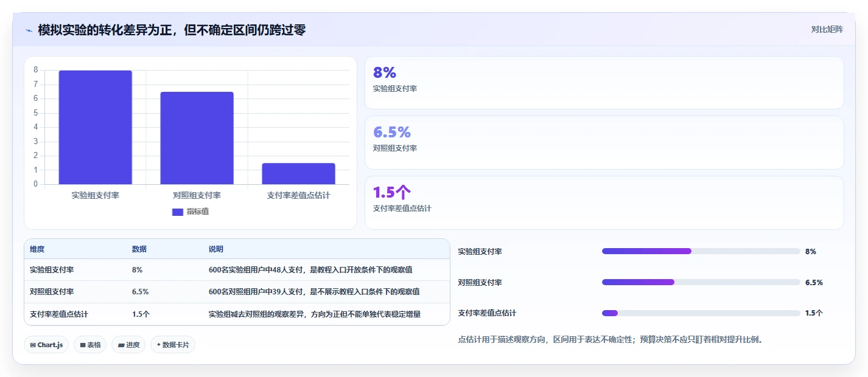
Task: Select the 8% data card value
Action: point(384,72)
